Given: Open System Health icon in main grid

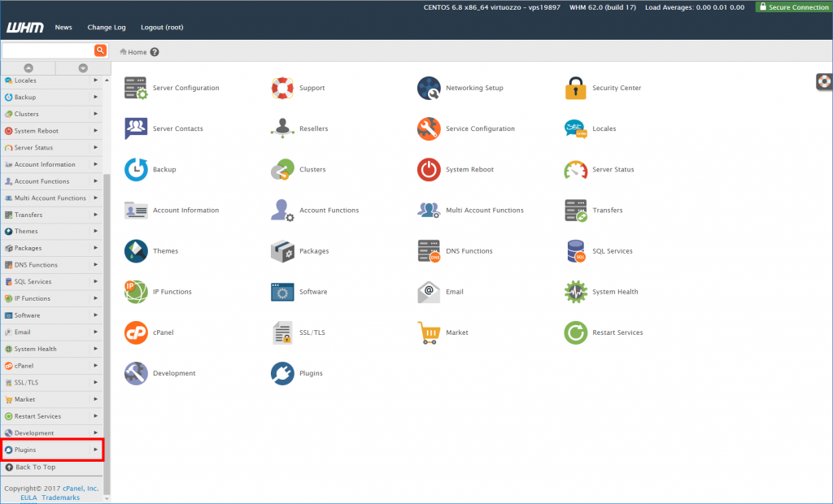Looking at the screenshot, I should point(575,292).
